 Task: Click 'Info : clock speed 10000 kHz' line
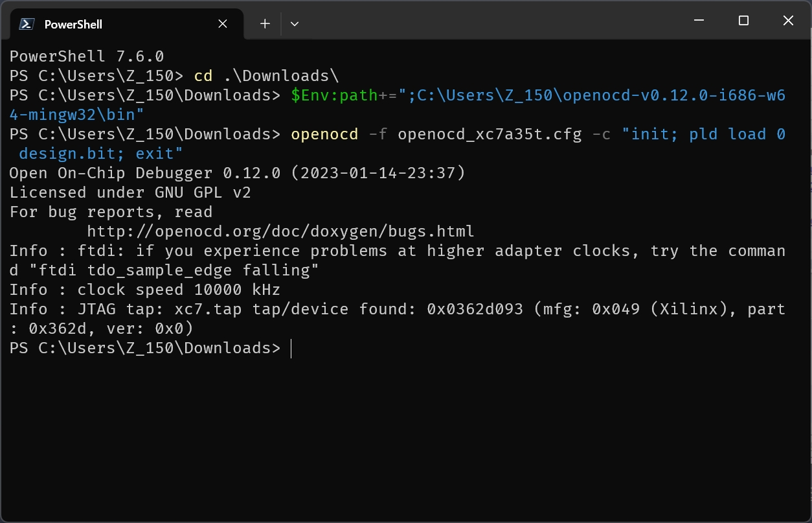click(x=145, y=290)
